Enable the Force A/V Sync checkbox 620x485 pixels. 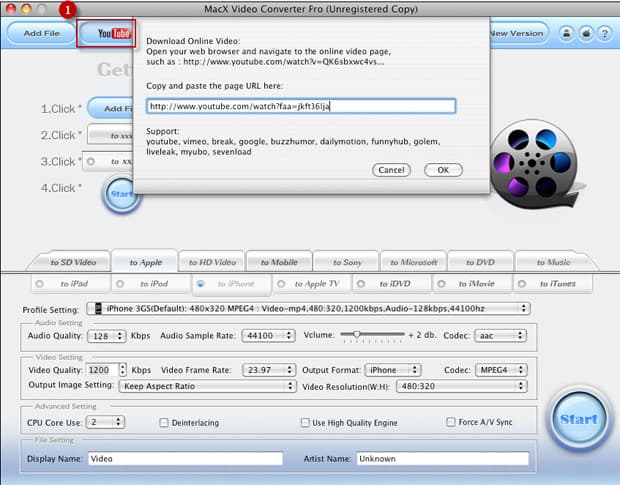[x=450, y=422]
